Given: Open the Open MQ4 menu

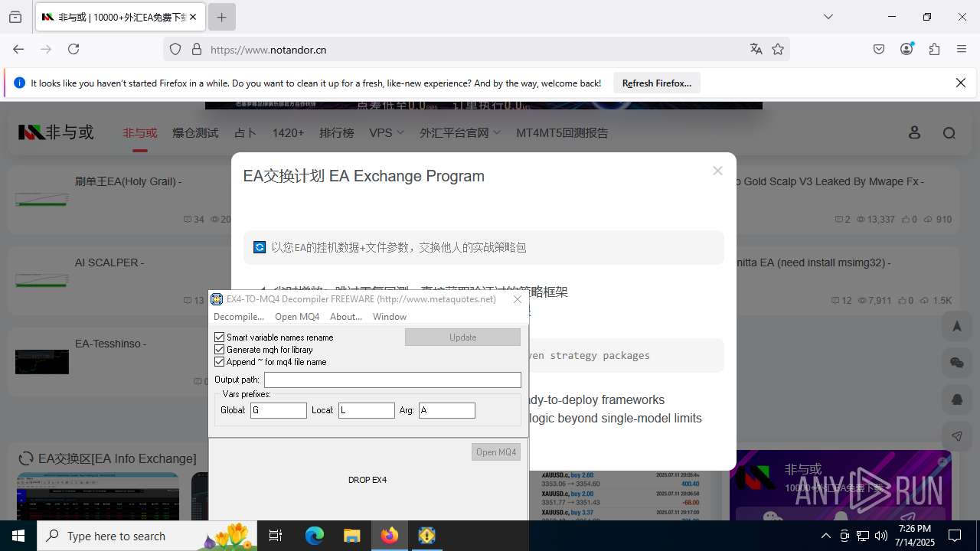Looking at the screenshot, I should [x=297, y=316].
